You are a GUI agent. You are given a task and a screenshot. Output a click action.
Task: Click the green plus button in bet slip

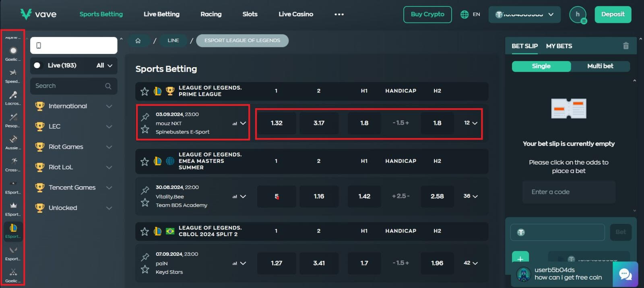point(520,258)
